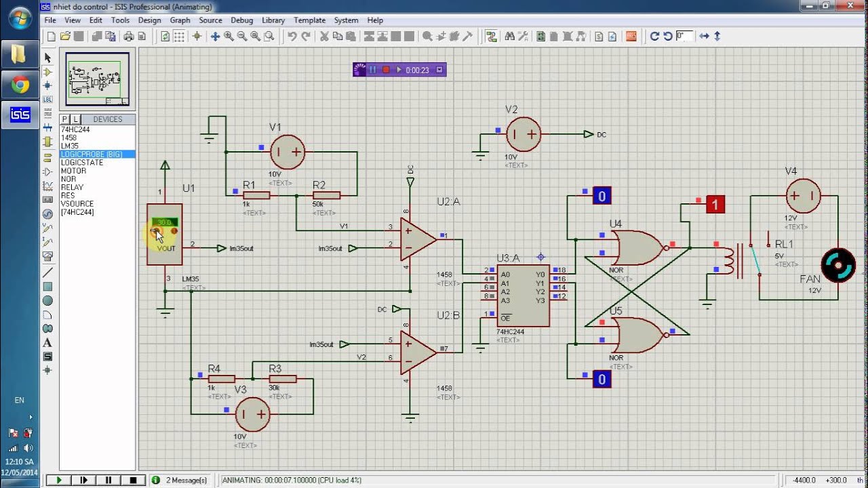Toggle the logic state input at NOR U4
This screenshot has height=488, width=868.
tap(601, 196)
